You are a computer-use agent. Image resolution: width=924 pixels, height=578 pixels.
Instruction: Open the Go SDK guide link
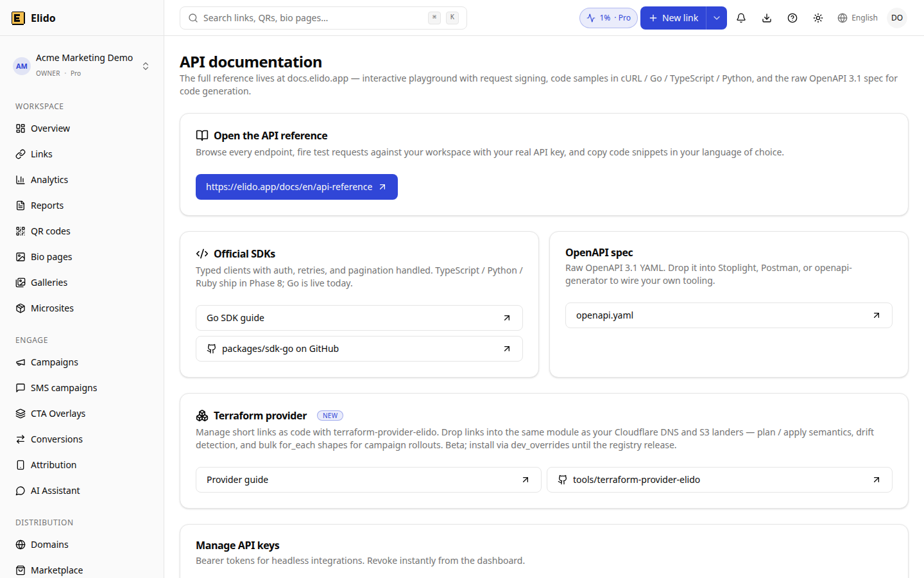tap(359, 318)
